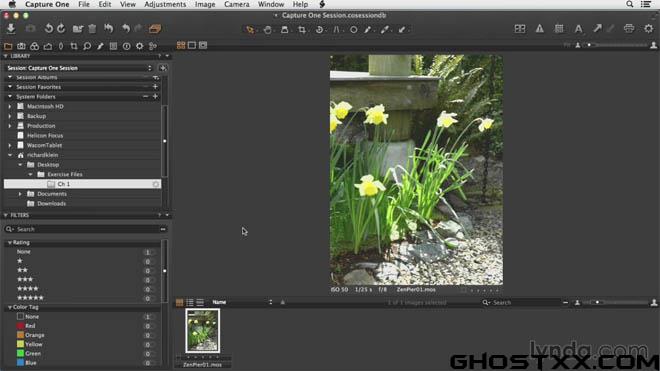Rotate image right with clockwise arrow icon
The image size is (660, 371).
click(61, 29)
